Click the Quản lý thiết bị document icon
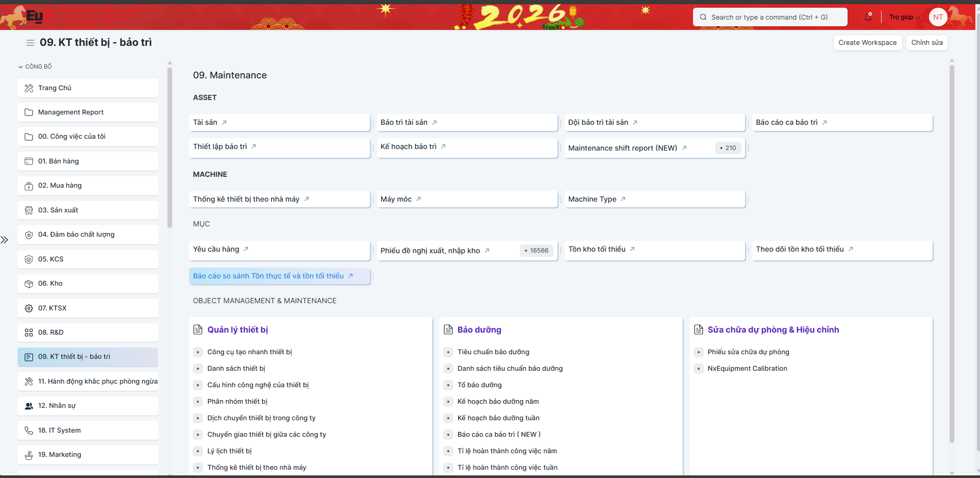This screenshot has width=980, height=478. 198,330
